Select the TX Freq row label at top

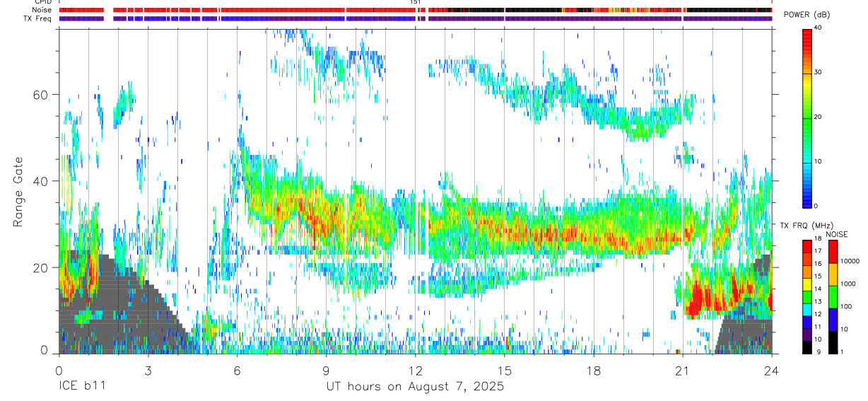(x=37, y=18)
